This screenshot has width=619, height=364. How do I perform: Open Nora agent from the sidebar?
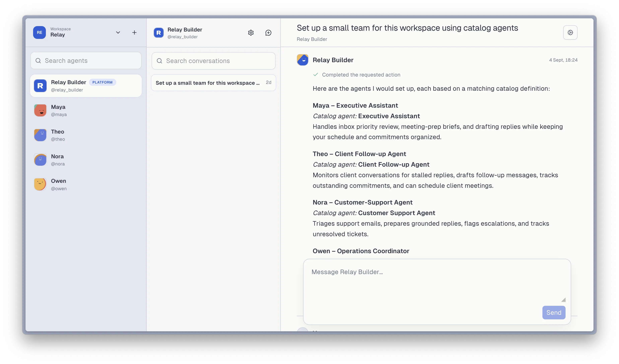(x=86, y=160)
